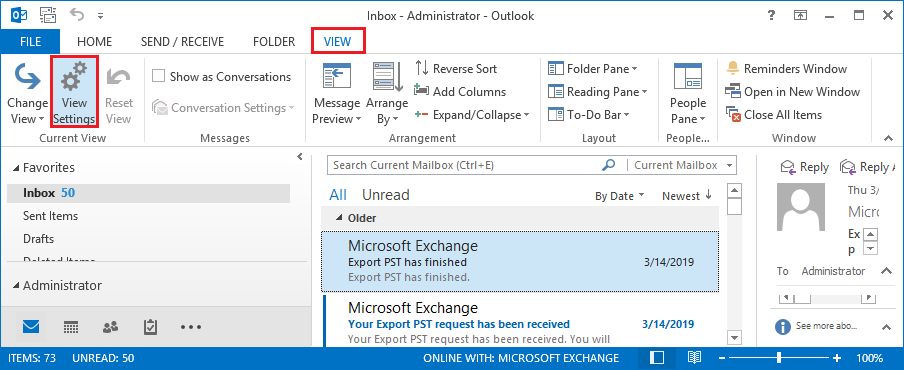
Task: Collapse the Favorites group
Action: [16, 168]
